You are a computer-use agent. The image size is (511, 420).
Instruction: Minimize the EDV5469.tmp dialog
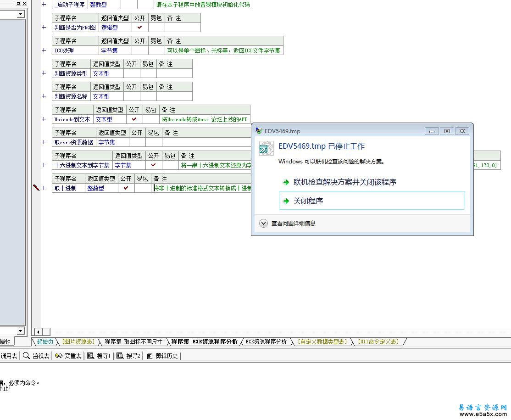coord(432,131)
